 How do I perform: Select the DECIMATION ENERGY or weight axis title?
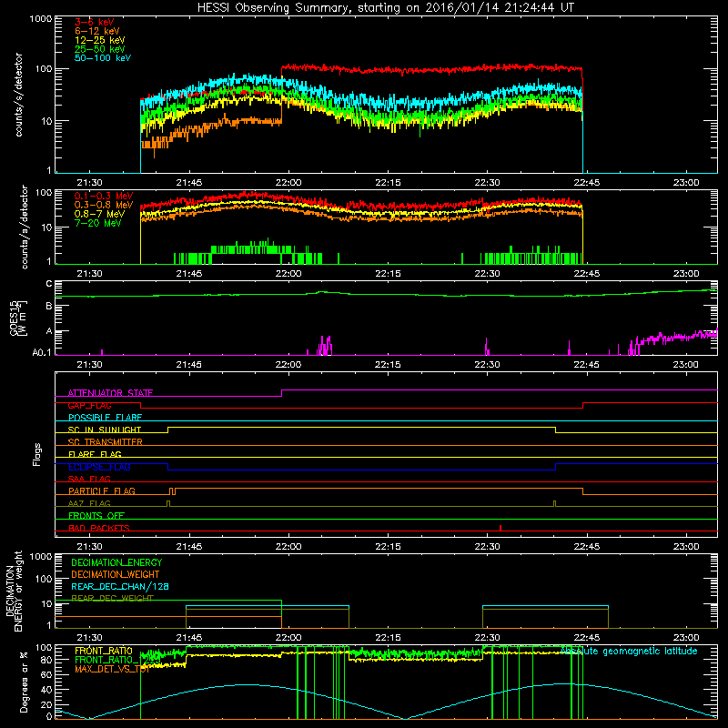(x=14, y=591)
